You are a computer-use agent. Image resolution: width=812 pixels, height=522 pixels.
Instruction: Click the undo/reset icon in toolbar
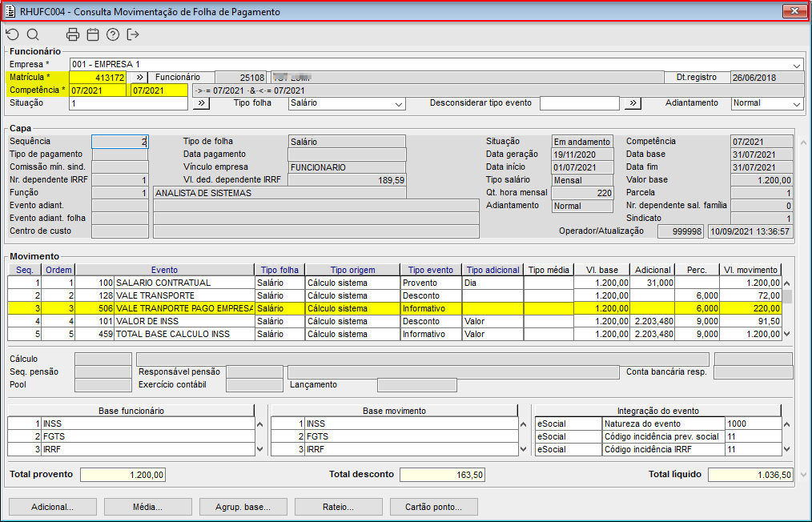point(12,34)
